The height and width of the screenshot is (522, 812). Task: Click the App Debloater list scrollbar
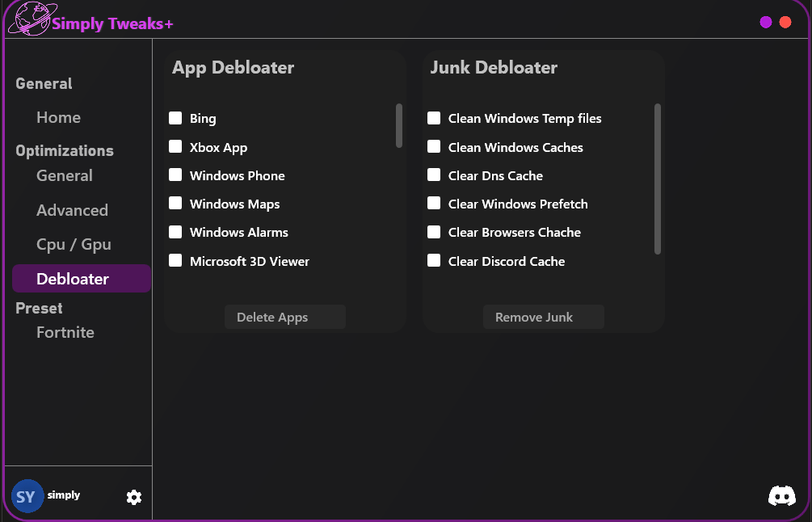(399, 126)
